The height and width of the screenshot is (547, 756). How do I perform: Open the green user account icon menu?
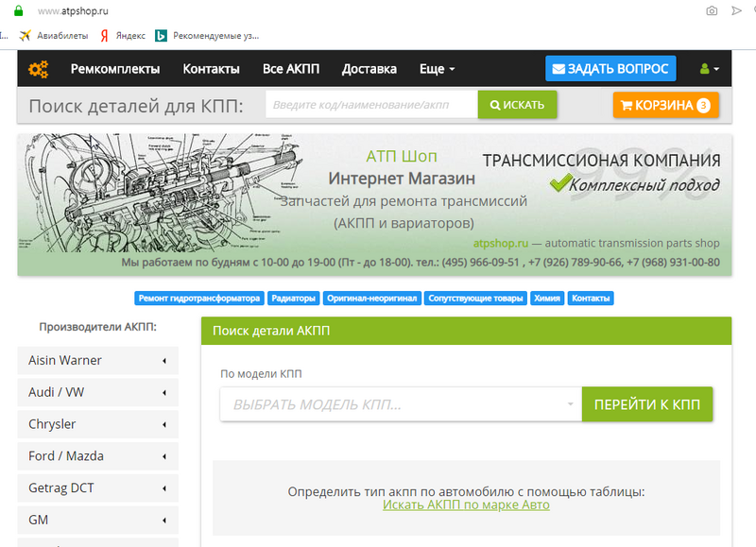coord(710,69)
